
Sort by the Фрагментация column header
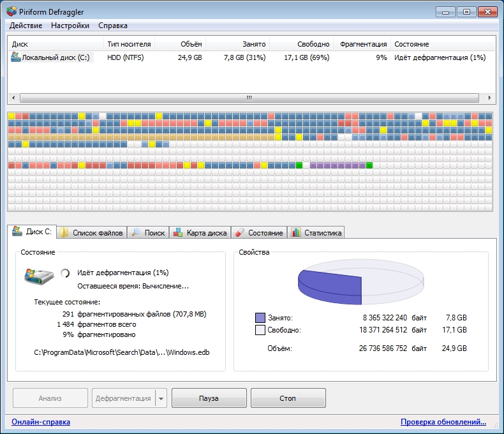363,44
